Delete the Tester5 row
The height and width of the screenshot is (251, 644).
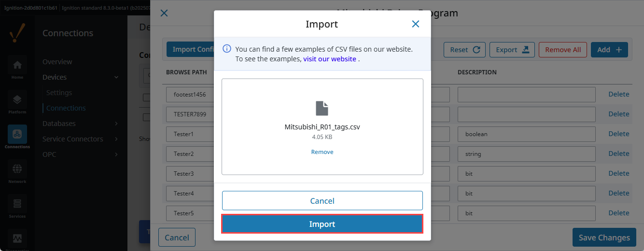pyautogui.click(x=618, y=213)
